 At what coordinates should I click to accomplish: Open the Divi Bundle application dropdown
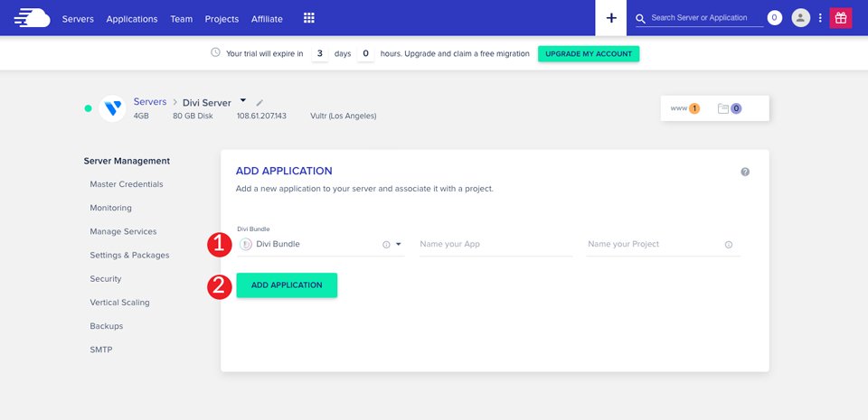[398, 245]
